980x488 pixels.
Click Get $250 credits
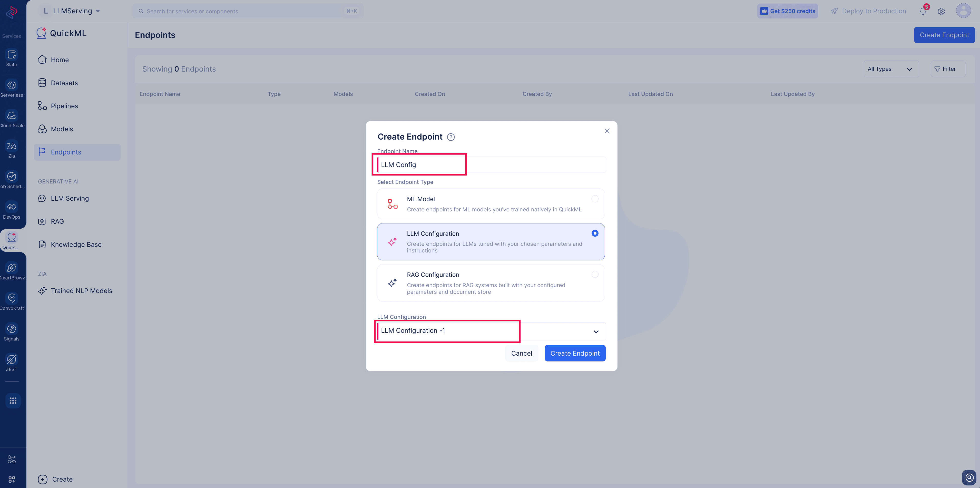click(788, 11)
